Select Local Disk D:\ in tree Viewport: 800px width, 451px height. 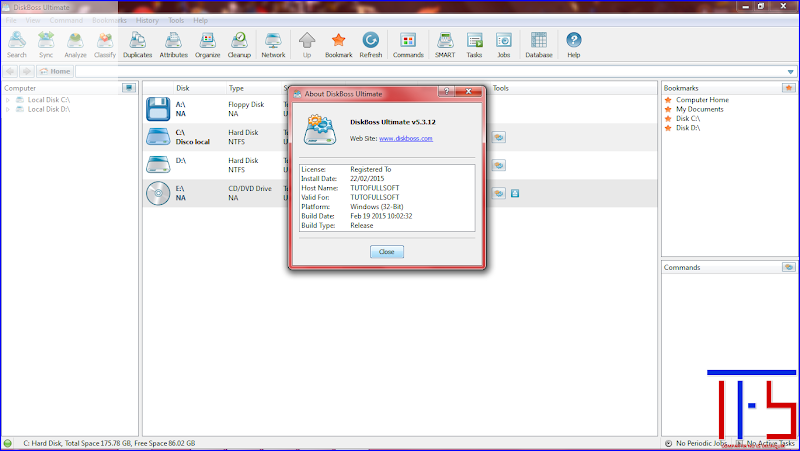[x=48, y=109]
